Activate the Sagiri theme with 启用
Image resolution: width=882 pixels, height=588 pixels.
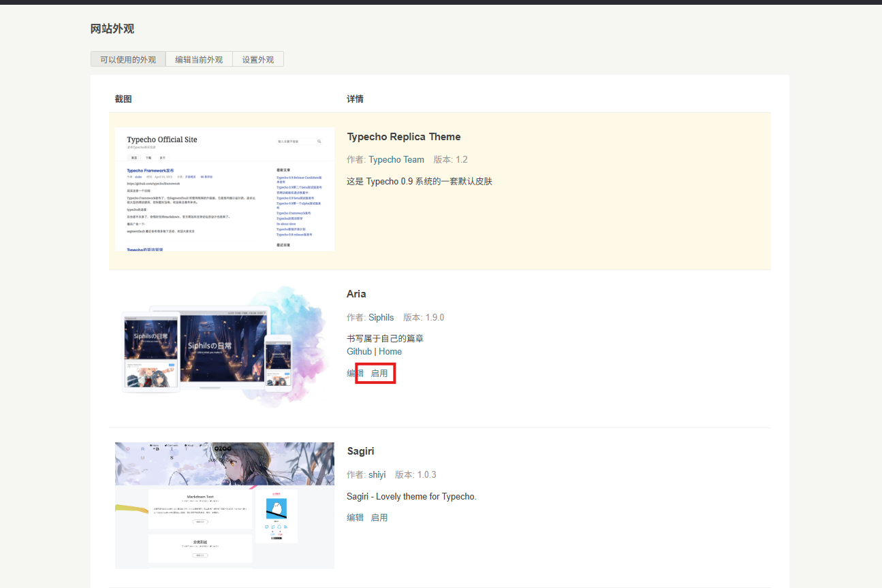click(379, 517)
